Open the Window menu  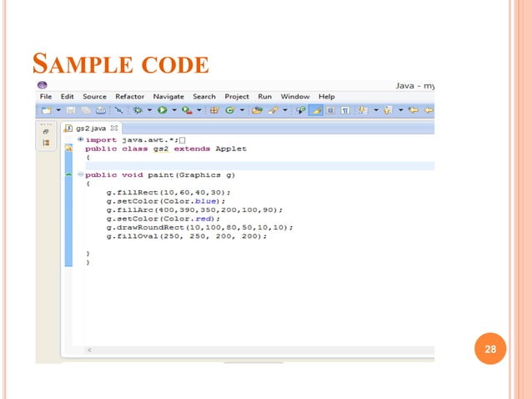pyautogui.click(x=295, y=97)
